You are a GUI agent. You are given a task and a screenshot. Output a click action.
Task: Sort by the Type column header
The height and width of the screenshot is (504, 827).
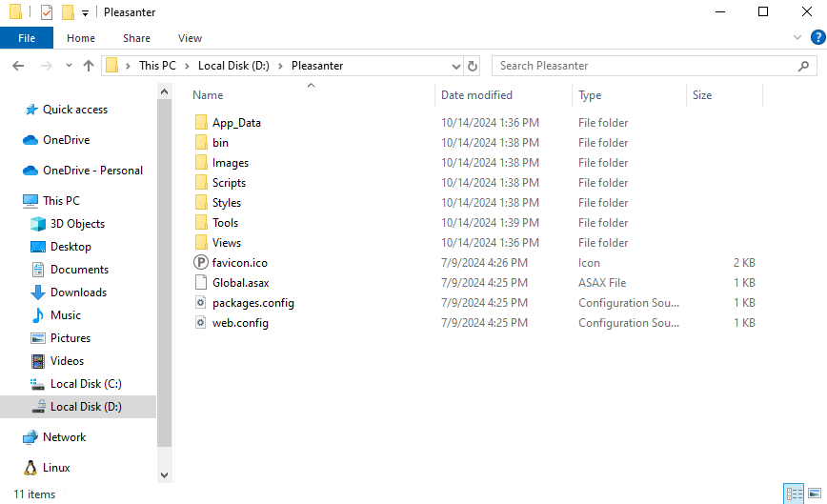point(590,95)
